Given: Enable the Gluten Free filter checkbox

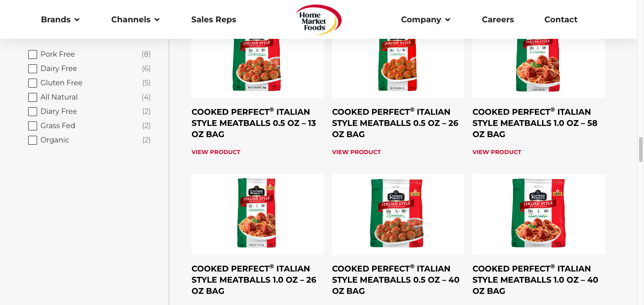Looking at the screenshot, I should (33, 83).
